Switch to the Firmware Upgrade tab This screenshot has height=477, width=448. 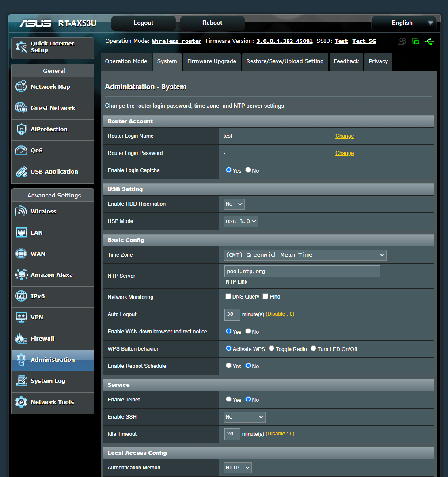click(212, 61)
